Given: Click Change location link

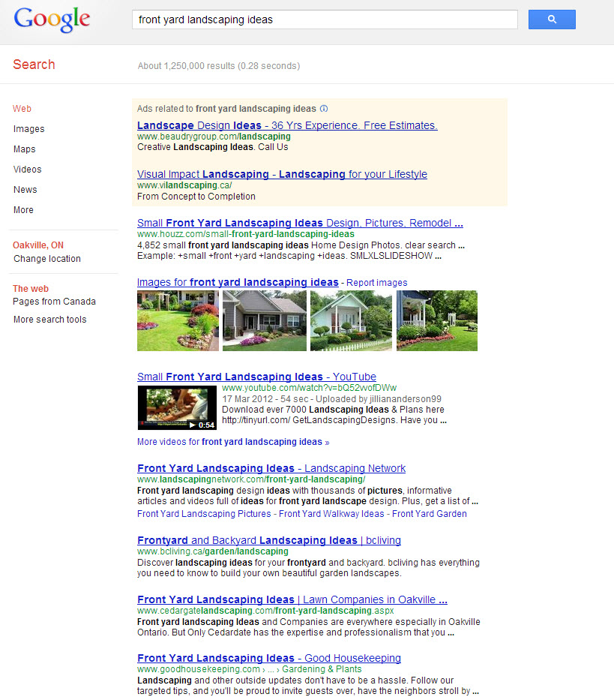Looking at the screenshot, I should point(46,259).
